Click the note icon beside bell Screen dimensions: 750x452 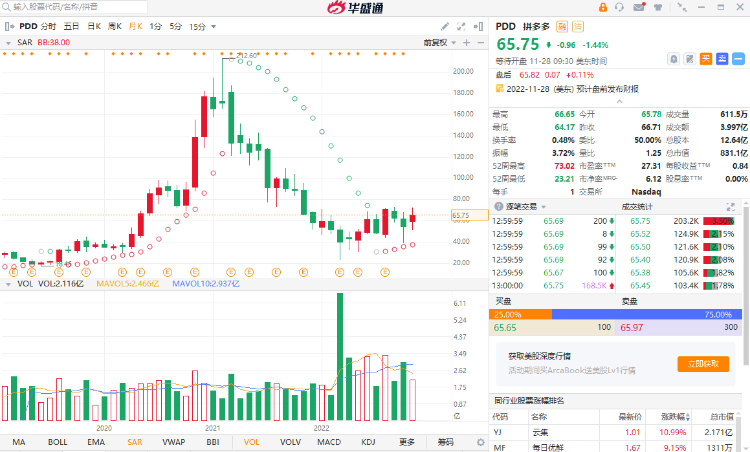tap(689, 59)
